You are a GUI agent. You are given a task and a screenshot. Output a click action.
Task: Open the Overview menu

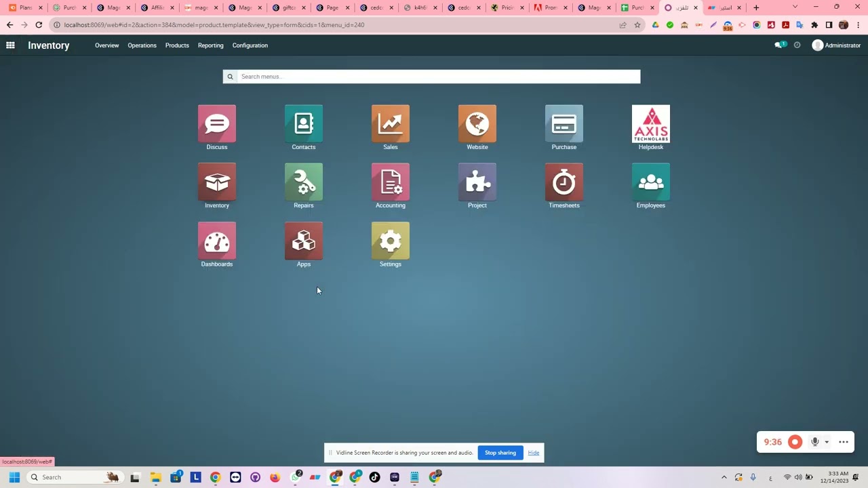[x=106, y=45]
